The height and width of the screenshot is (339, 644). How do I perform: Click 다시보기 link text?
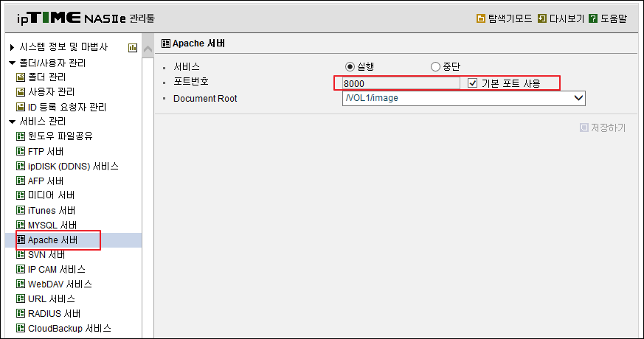567,18
